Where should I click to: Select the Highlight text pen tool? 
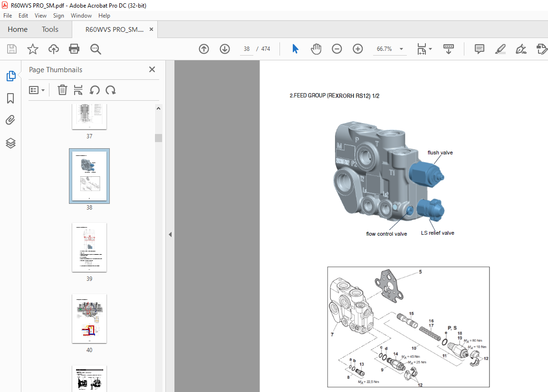[x=500, y=49]
